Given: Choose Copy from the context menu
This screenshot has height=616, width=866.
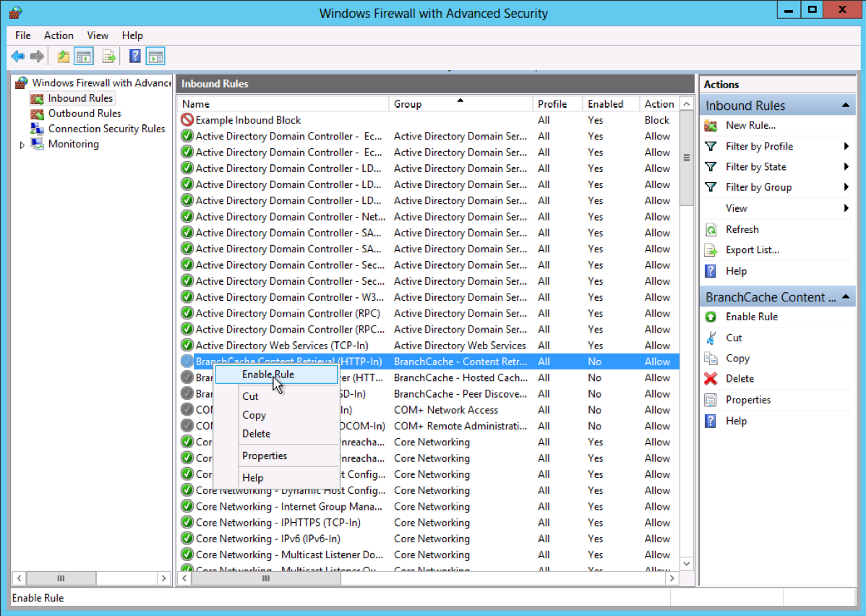Looking at the screenshot, I should point(276,415).
